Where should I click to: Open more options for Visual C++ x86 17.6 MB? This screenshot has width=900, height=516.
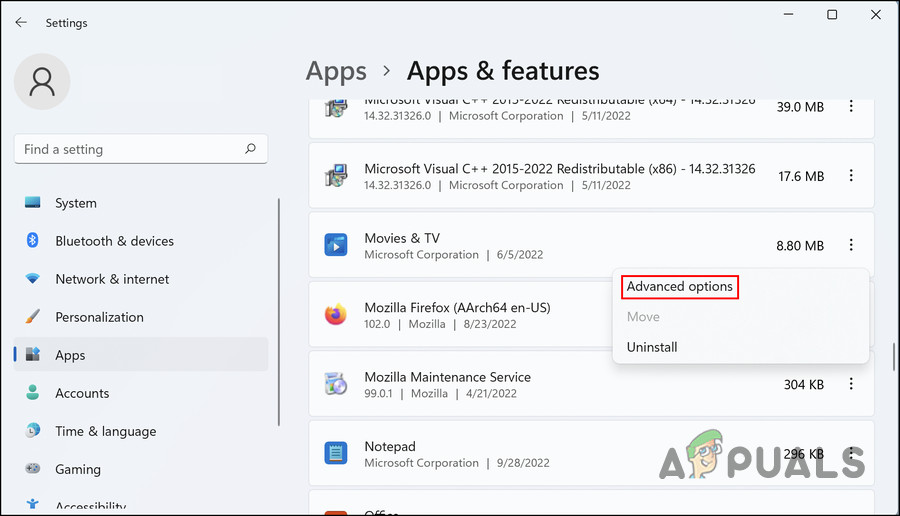point(851,176)
